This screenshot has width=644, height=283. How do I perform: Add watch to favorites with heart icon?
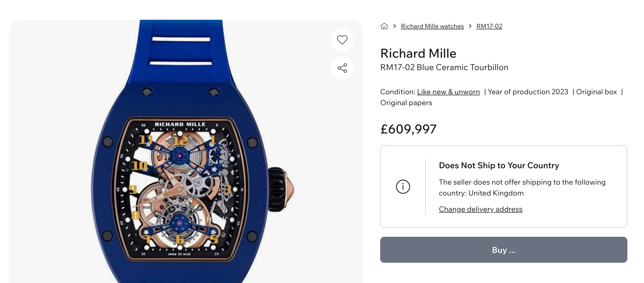pos(342,40)
